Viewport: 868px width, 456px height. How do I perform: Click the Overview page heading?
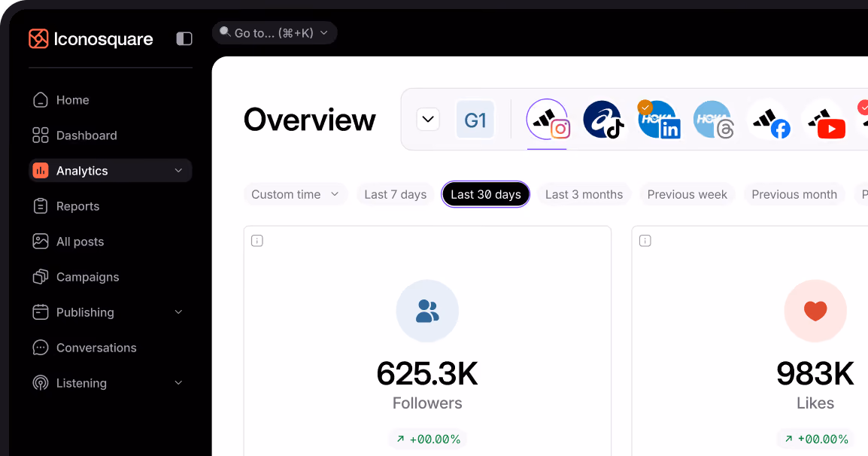coord(310,120)
